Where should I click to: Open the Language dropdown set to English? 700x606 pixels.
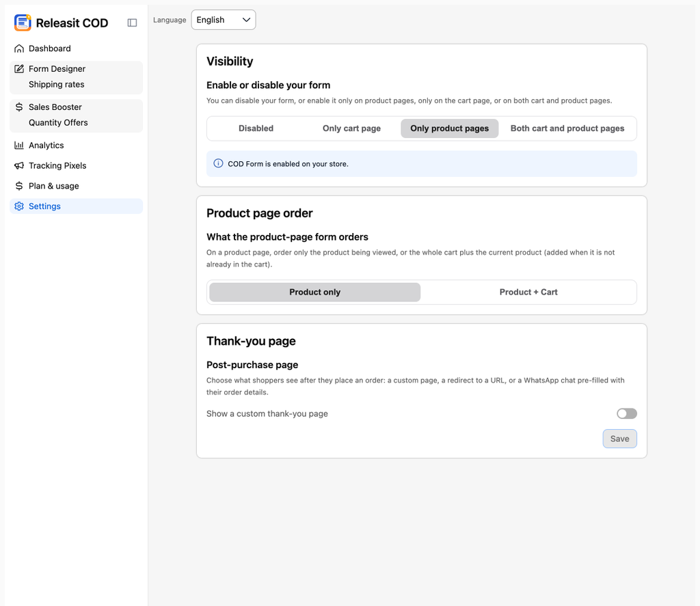224,20
